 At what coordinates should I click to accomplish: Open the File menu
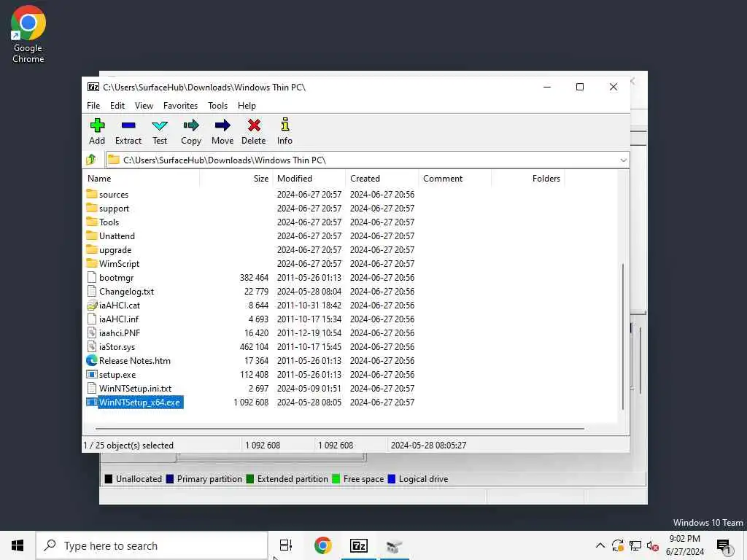pos(93,105)
